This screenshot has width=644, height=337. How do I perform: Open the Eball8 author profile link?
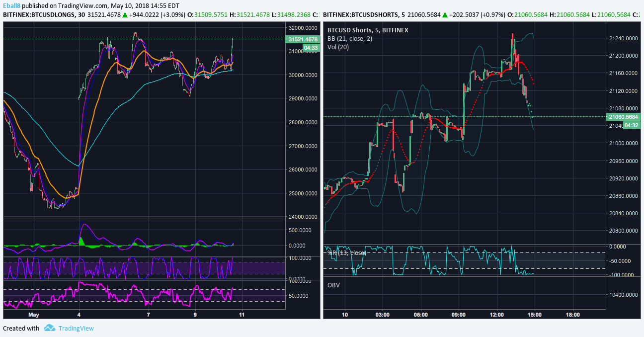[11, 5]
